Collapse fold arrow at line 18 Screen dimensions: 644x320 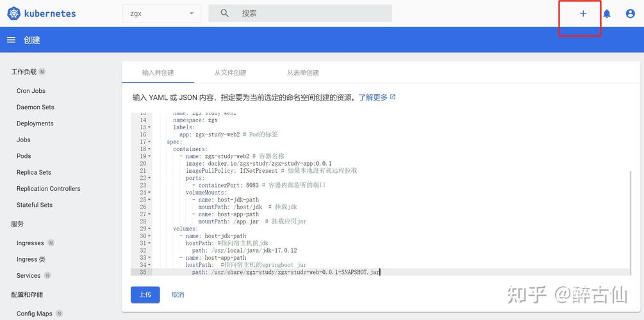(x=149, y=149)
